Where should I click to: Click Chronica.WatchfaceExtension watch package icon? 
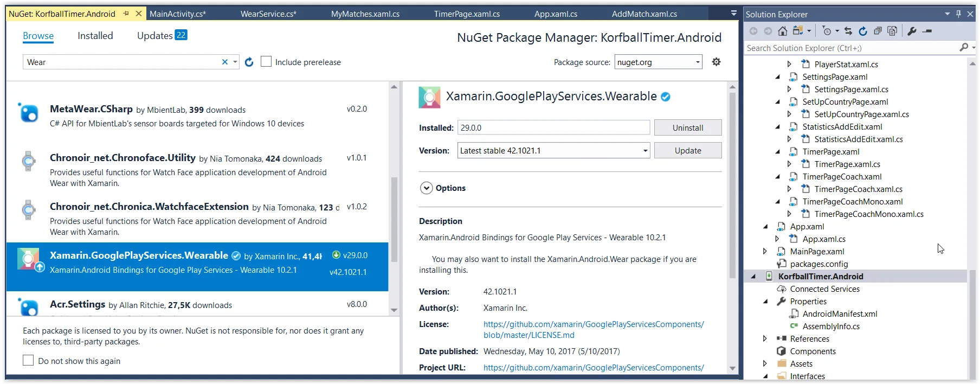click(x=29, y=210)
